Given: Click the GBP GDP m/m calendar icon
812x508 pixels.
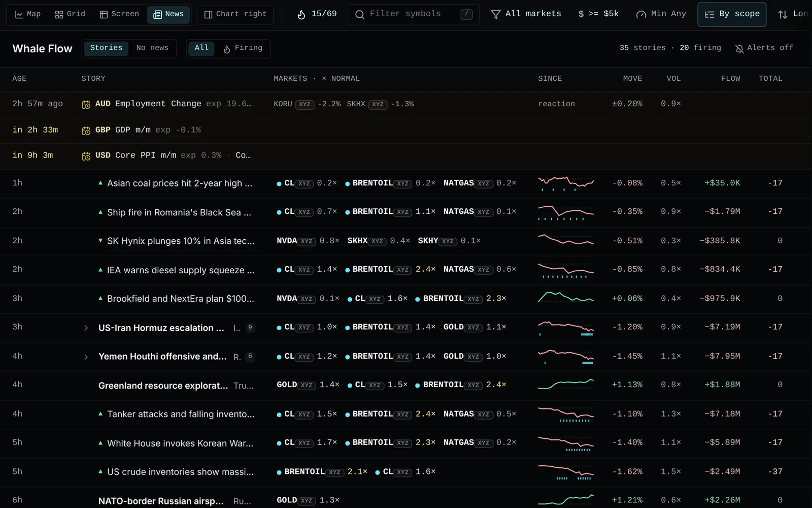Looking at the screenshot, I should [x=86, y=131].
